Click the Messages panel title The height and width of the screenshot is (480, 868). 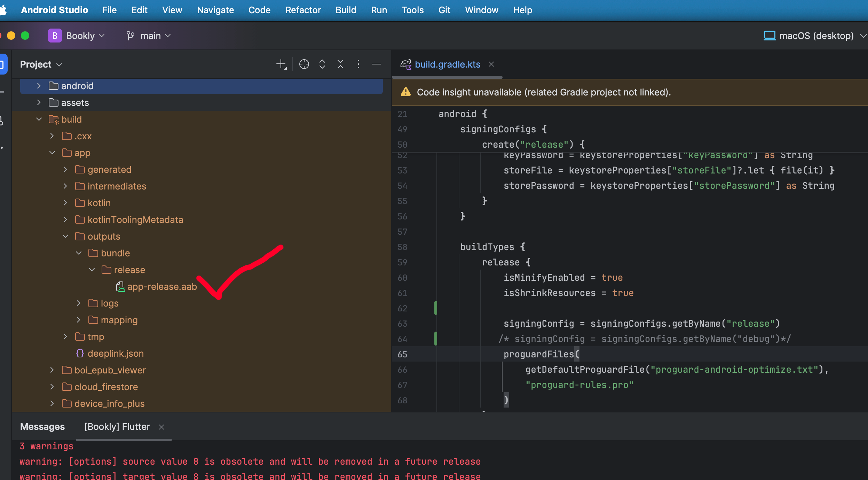click(42, 427)
